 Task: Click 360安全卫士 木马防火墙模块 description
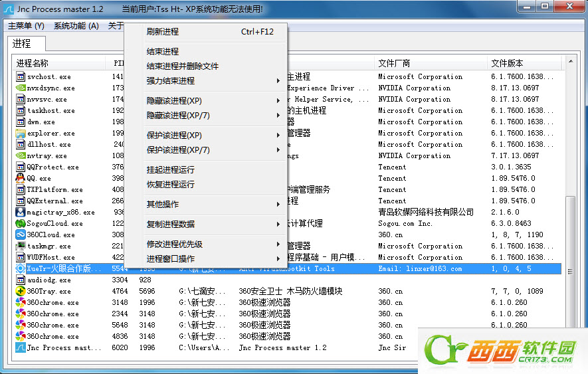click(x=290, y=291)
